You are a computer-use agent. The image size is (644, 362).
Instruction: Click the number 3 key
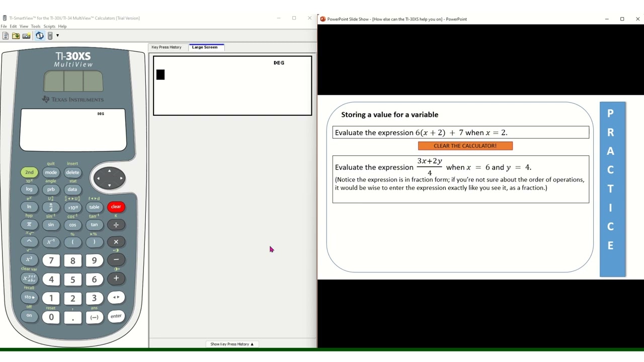(94, 298)
